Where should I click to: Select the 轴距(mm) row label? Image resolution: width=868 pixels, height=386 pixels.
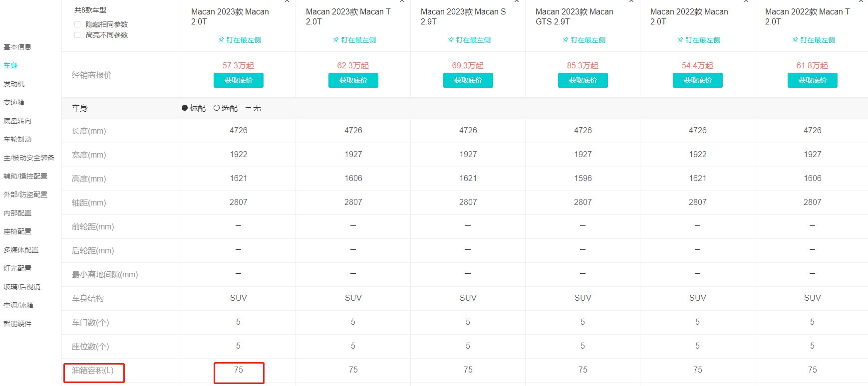89,203
